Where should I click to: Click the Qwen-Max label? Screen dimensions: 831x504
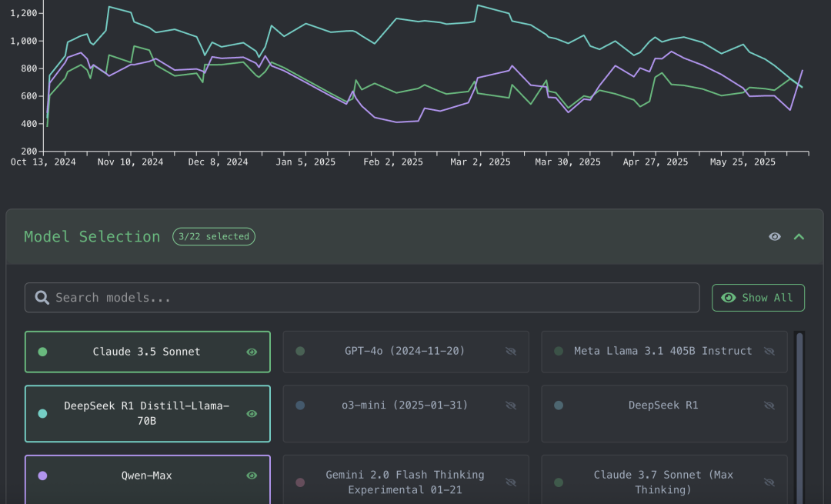pos(147,476)
